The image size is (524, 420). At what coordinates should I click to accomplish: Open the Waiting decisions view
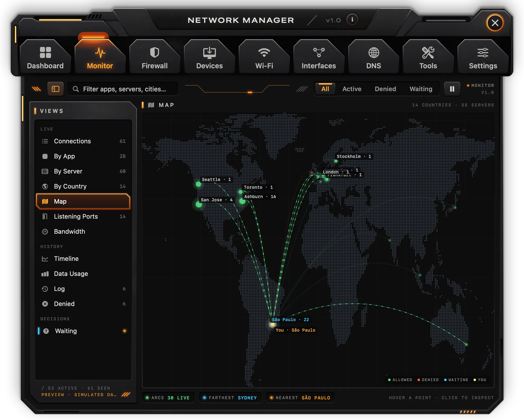click(83, 331)
